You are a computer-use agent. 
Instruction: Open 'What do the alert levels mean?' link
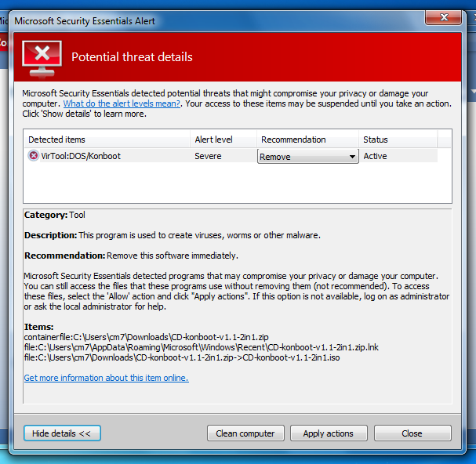tap(122, 103)
